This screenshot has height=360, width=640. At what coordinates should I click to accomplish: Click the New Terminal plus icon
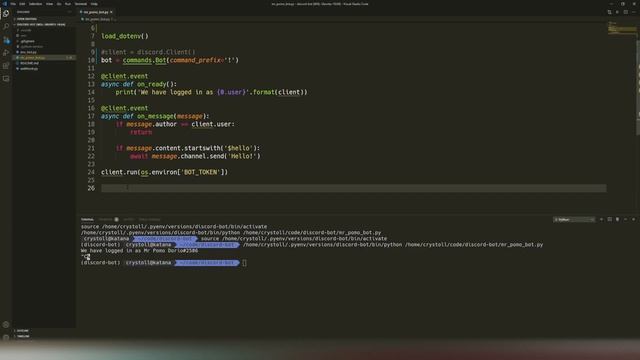601,220
